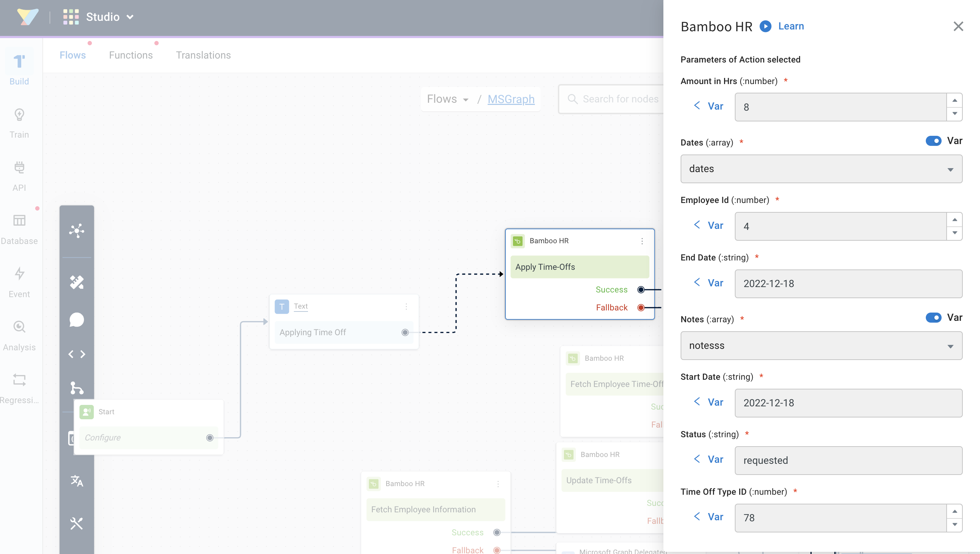Increase the Time Off Type ID value
This screenshot has width=980, height=554.
[x=955, y=511]
